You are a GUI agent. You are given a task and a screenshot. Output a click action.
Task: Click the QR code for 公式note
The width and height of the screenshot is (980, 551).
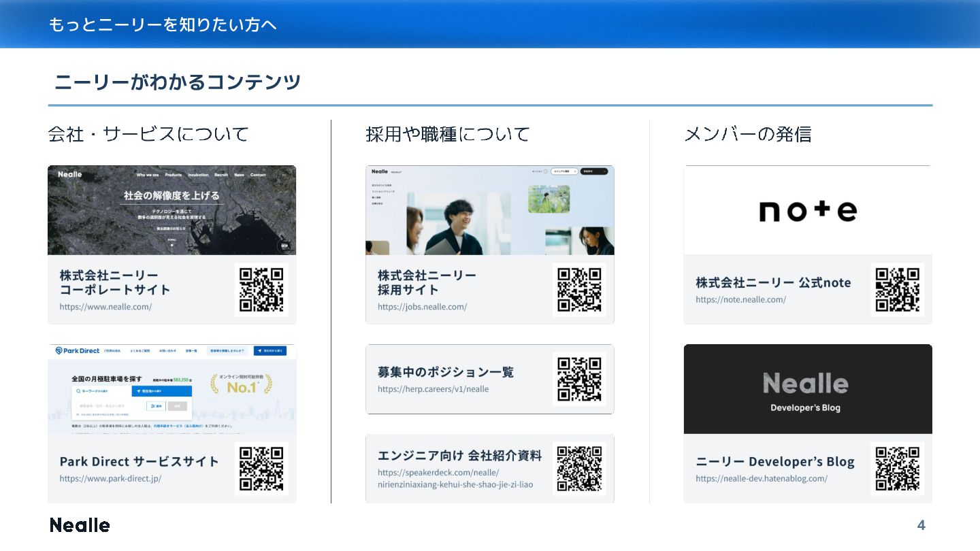[x=898, y=289]
